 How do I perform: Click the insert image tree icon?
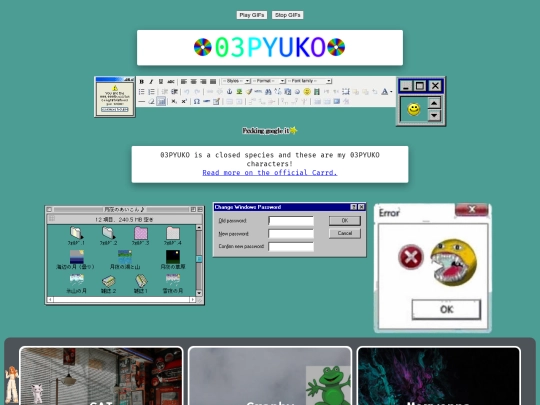pyautogui.click(x=239, y=92)
